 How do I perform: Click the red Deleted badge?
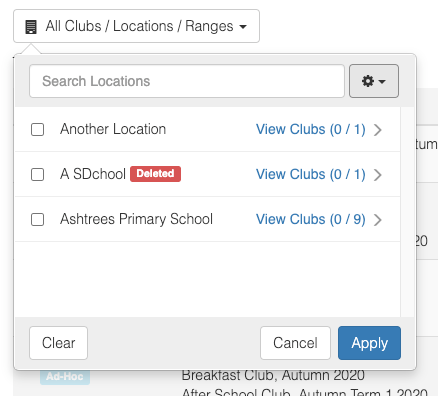[155, 174]
